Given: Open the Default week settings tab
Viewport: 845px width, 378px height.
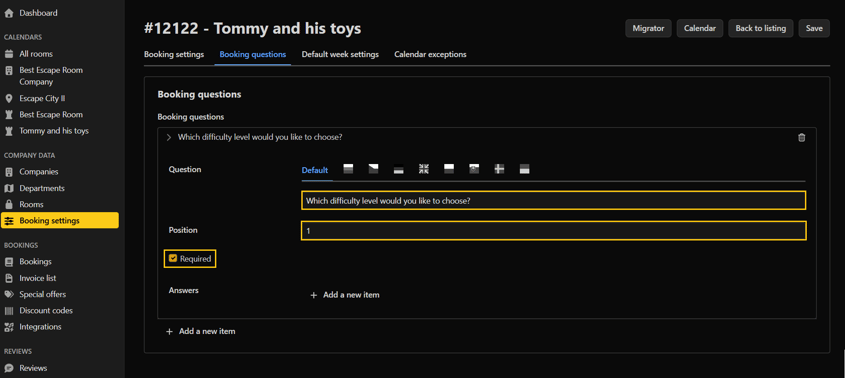Looking at the screenshot, I should click(x=340, y=54).
